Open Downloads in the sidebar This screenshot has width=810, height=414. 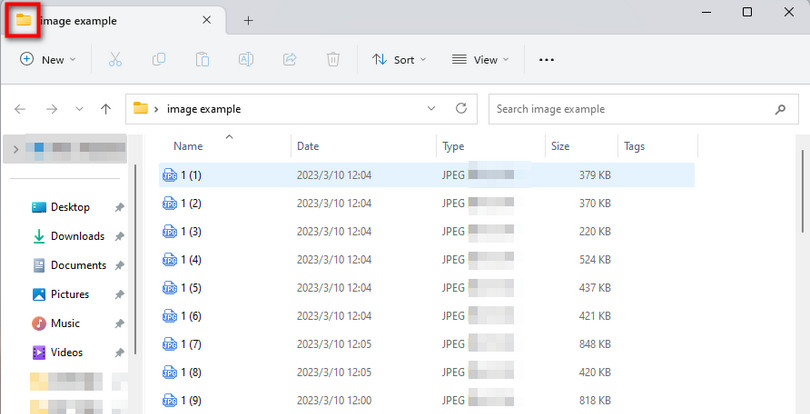[77, 236]
